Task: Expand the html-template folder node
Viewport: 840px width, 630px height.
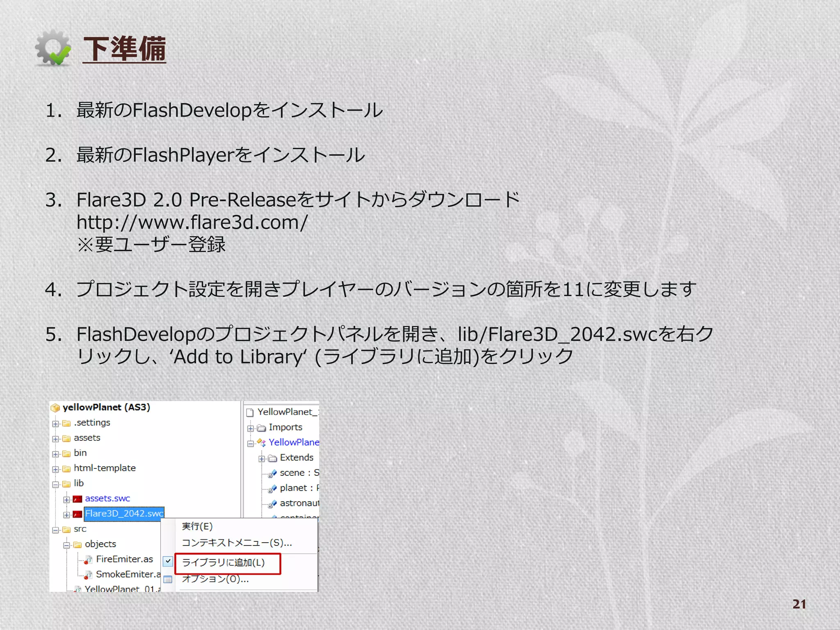Action: tap(55, 469)
